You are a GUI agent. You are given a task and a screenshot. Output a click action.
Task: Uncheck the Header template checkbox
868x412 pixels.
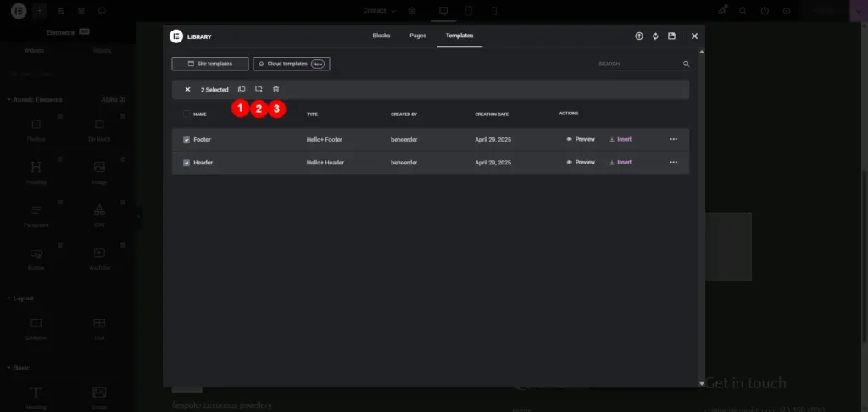186,163
